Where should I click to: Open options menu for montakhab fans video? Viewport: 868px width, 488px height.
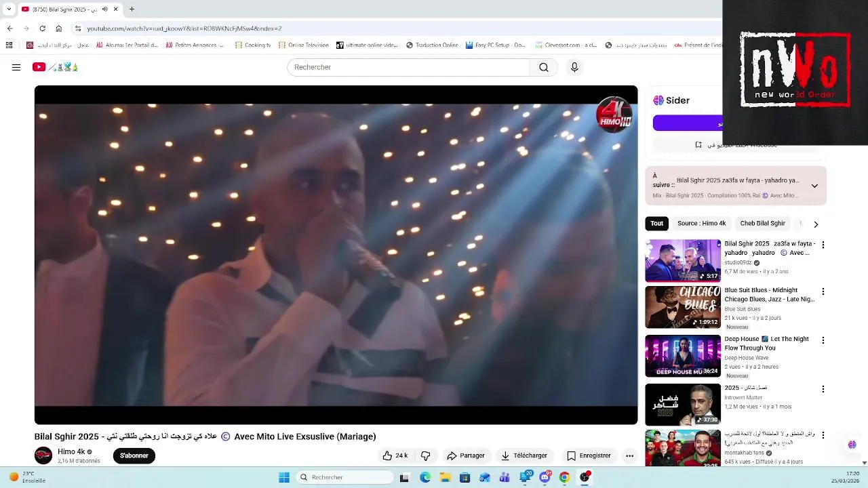coord(823,434)
